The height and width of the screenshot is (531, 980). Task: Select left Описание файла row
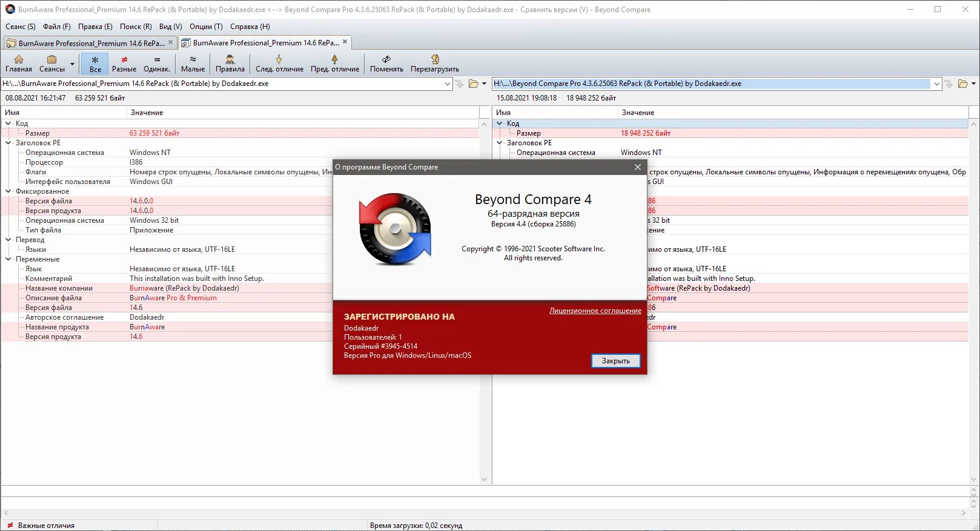tap(167, 298)
